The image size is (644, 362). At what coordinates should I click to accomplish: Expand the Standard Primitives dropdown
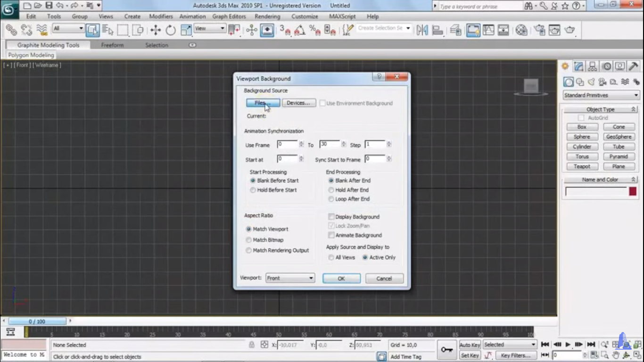point(601,95)
